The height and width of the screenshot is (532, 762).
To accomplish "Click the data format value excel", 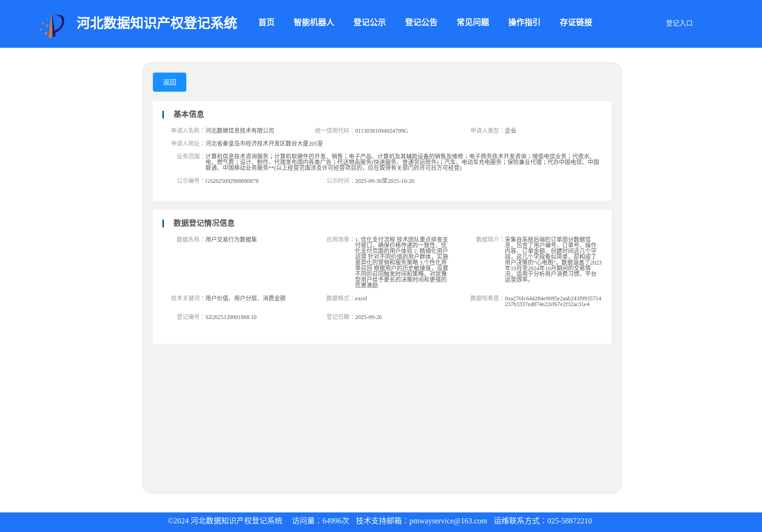I will coord(361,298).
